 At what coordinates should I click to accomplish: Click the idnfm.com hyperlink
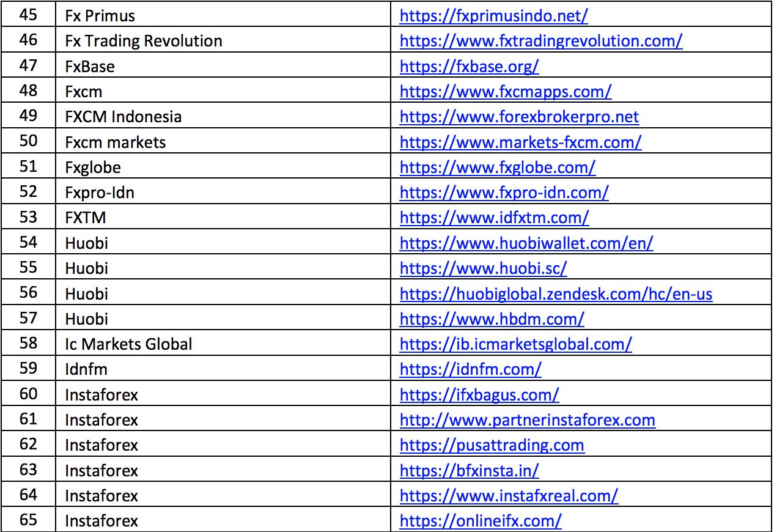pos(471,369)
